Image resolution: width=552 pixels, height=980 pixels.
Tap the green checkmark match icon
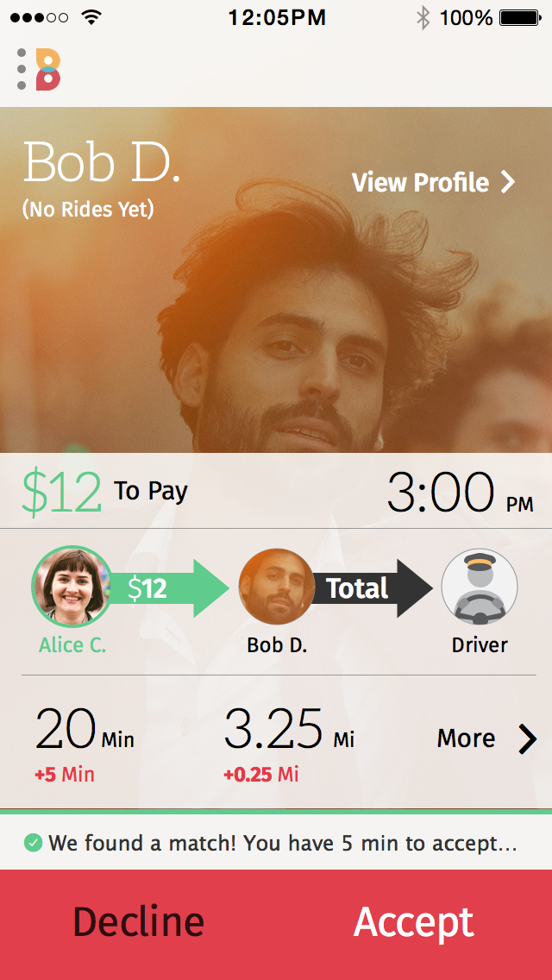click(33, 843)
